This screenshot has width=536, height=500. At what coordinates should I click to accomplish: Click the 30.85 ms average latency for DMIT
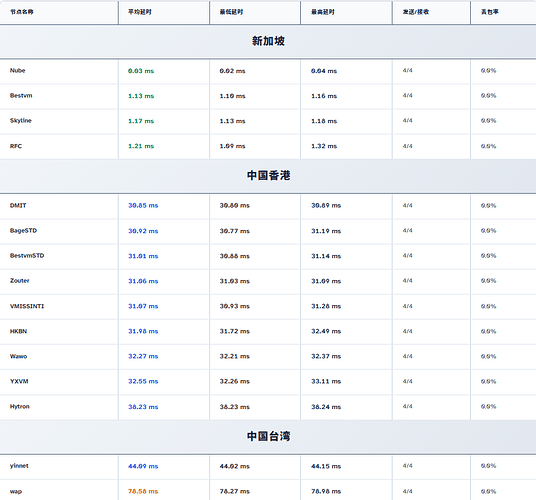(x=143, y=205)
